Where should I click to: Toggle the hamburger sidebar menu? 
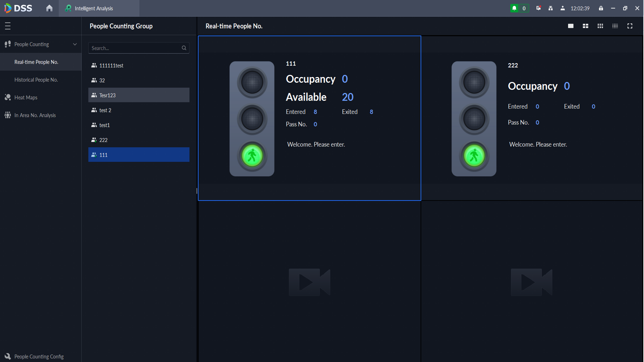coord(8,26)
